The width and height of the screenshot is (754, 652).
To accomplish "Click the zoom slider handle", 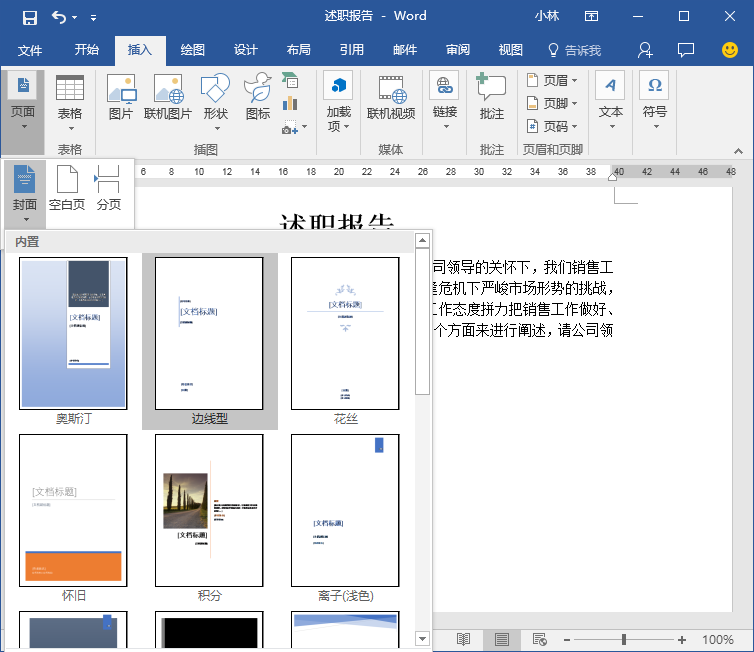I will [x=624, y=639].
